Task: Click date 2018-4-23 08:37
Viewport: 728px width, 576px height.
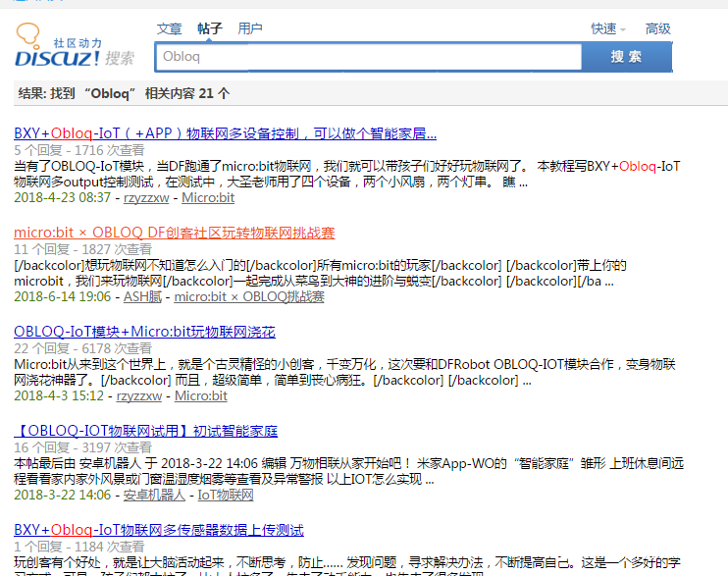Action: (63, 197)
